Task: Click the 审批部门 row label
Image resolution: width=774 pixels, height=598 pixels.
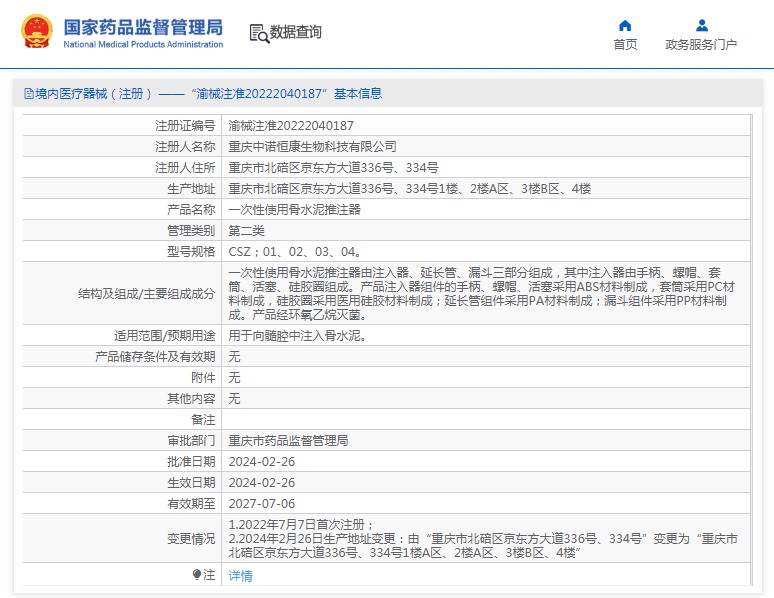Action: [191, 440]
